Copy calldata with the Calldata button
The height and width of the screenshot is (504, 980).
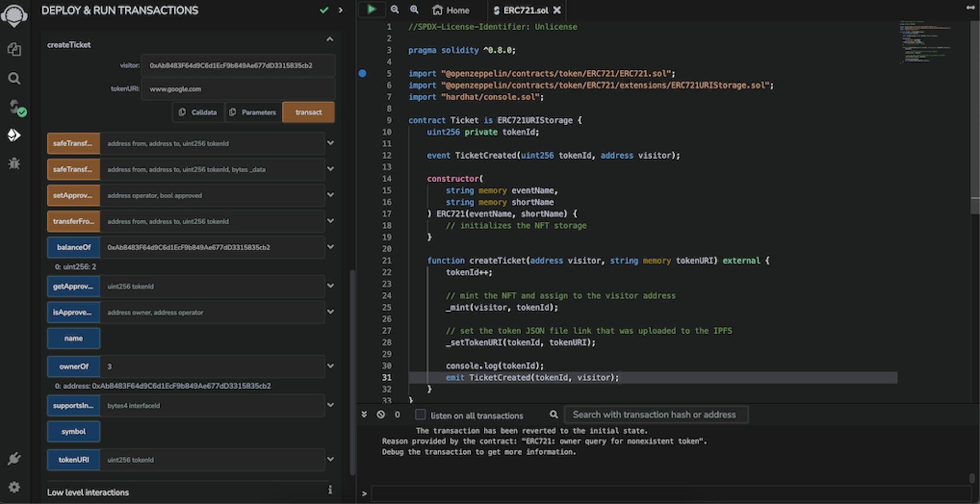[x=198, y=112]
